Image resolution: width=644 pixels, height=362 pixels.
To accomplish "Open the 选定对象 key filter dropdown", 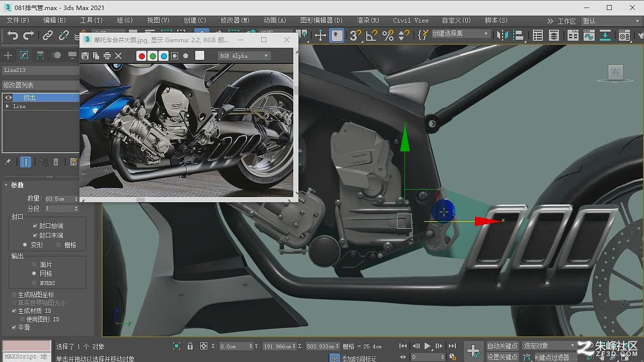I will pyautogui.click(x=549, y=346).
